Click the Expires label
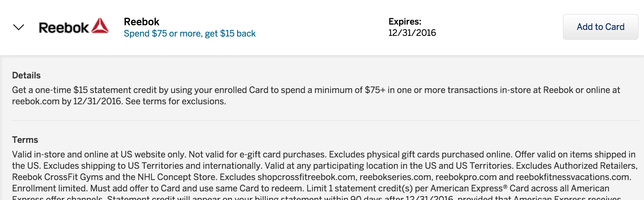Image resolution: width=644 pixels, height=200 pixels. (x=405, y=22)
